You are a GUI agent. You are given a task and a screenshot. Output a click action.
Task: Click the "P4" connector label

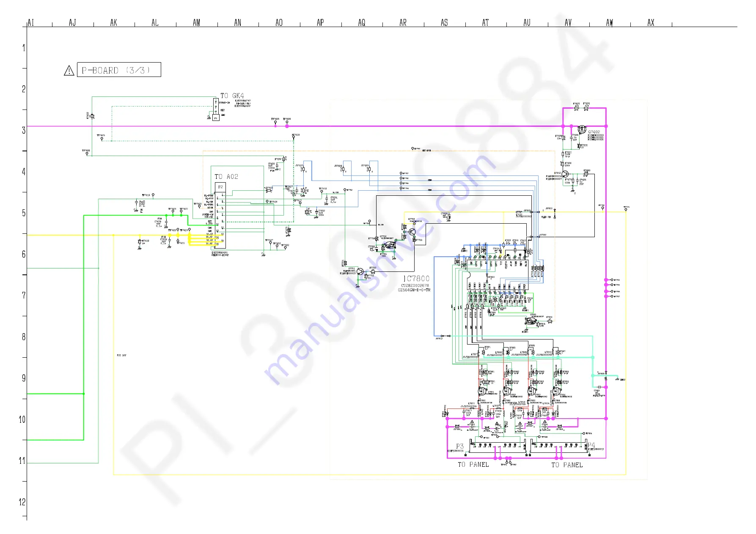pos(591,445)
